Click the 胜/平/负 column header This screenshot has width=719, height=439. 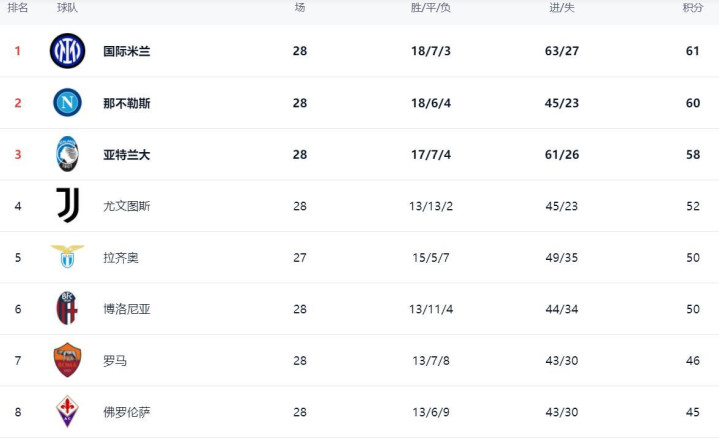coord(430,8)
